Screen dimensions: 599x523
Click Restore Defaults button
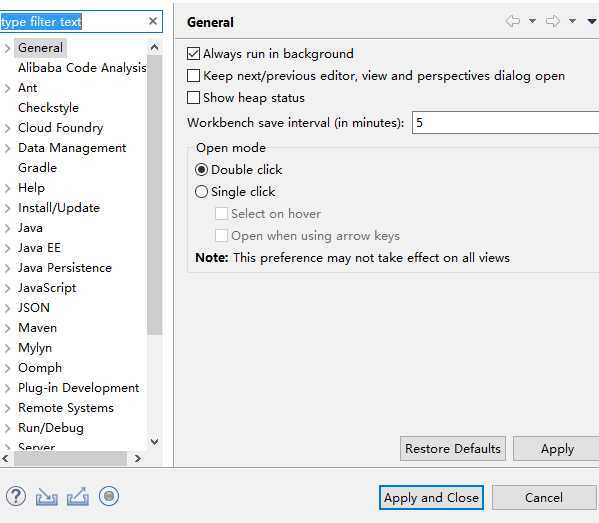click(x=453, y=449)
